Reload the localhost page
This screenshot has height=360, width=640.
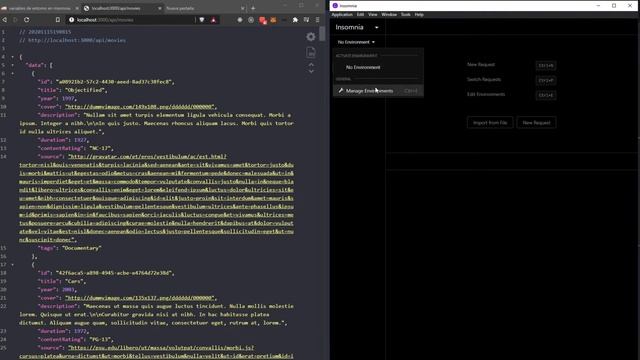[27, 20]
